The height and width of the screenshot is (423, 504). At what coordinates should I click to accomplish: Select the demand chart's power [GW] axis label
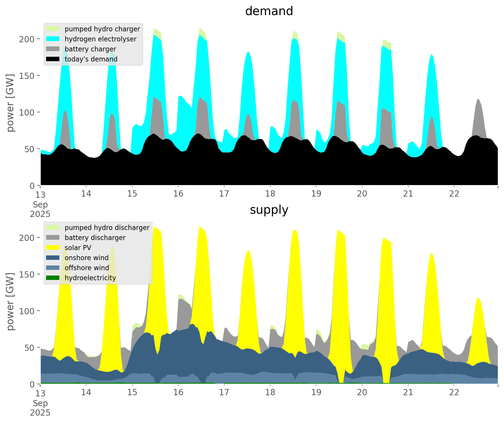point(10,103)
